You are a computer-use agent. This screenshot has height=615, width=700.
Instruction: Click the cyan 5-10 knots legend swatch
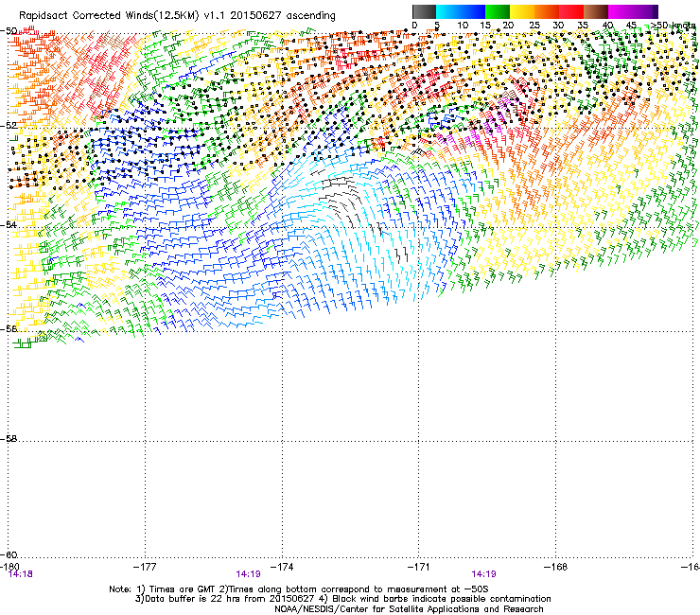coord(448,11)
